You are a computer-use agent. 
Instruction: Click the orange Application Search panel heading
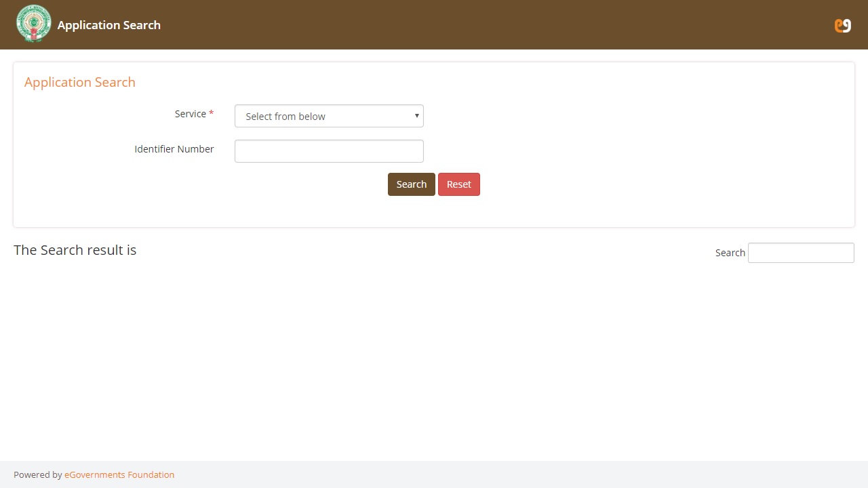(x=80, y=82)
